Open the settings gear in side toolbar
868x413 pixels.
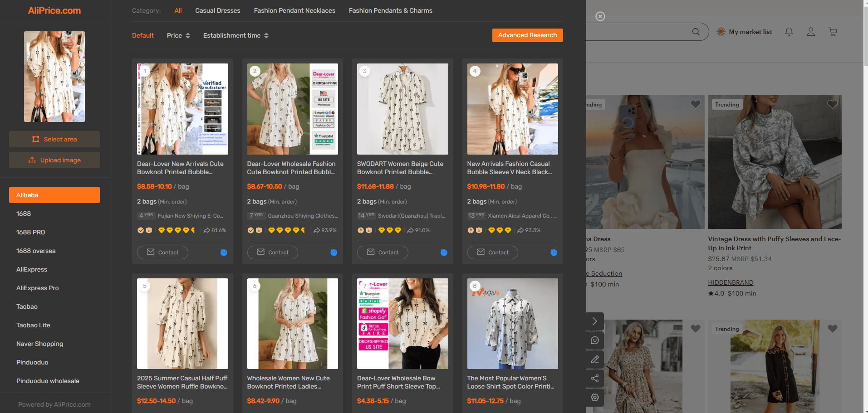tap(595, 398)
